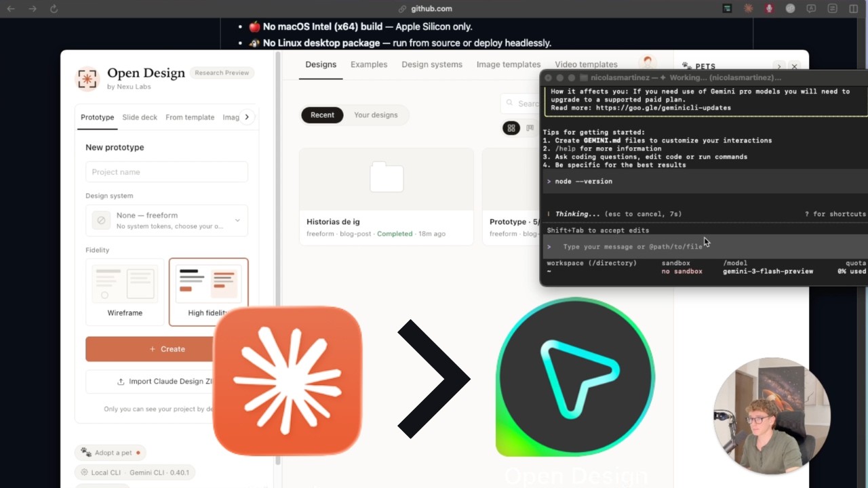Click the green Completed status text
868x488 pixels.
tap(395, 234)
